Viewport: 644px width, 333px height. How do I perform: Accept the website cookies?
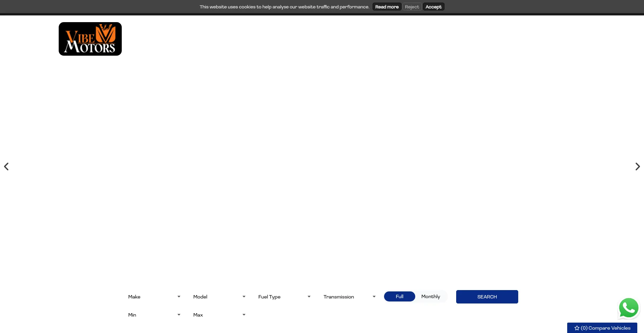click(433, 7)
